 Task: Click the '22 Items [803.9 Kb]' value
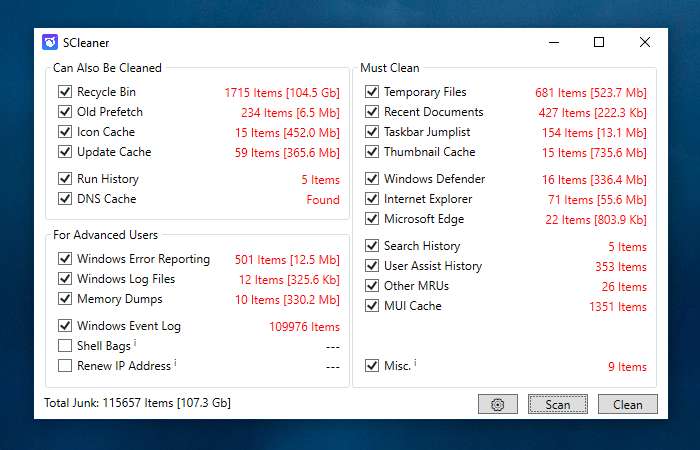(x=596, y=220)
